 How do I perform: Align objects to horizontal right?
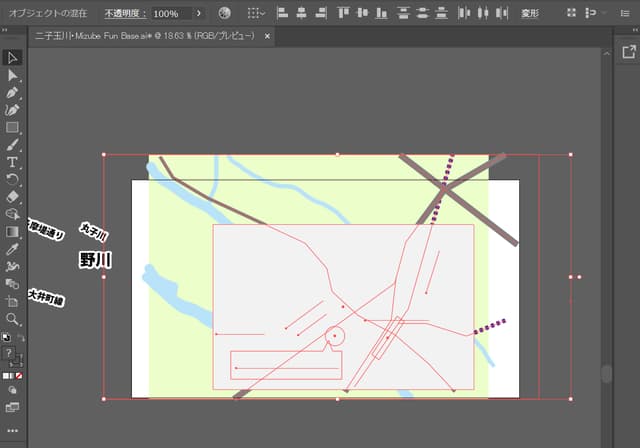pos(321,13)
